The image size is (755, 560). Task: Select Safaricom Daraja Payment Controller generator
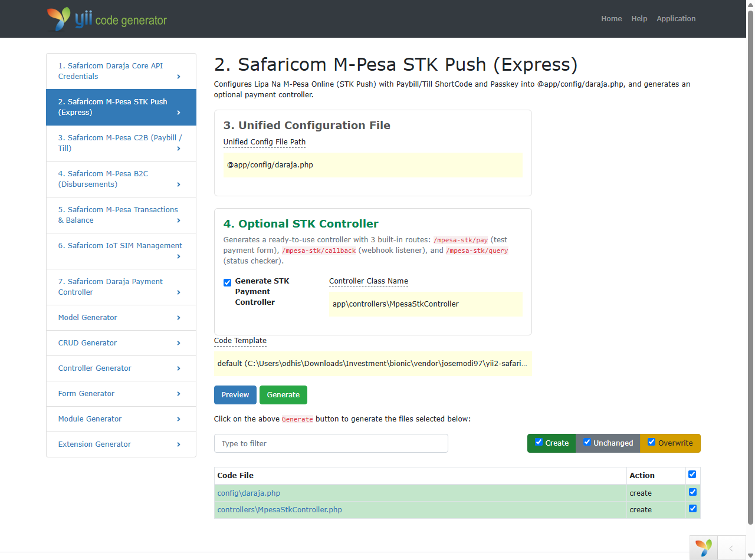[x=121, y=287]
